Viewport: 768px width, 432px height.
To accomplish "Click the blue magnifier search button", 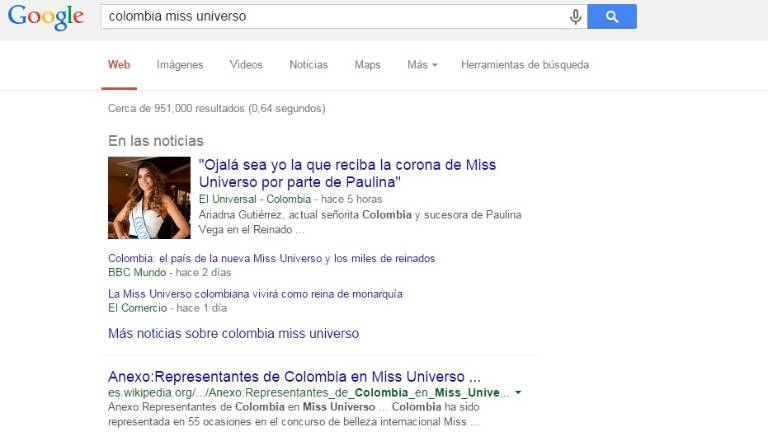I will (x=612, y=17).
